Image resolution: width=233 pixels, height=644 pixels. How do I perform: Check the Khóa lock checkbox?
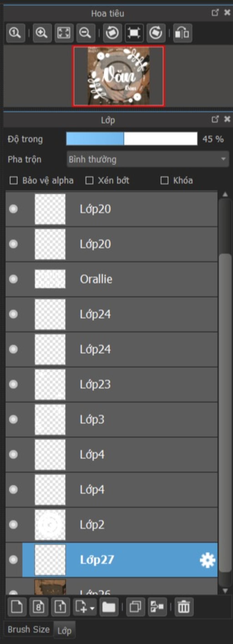tap(164, 180)
